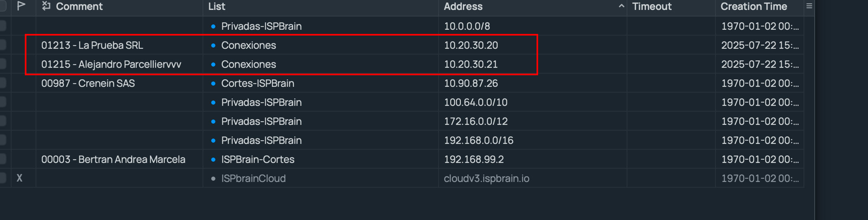868x220 pixels.
Task: Click the Comment column header label
Action: [79, 6]
